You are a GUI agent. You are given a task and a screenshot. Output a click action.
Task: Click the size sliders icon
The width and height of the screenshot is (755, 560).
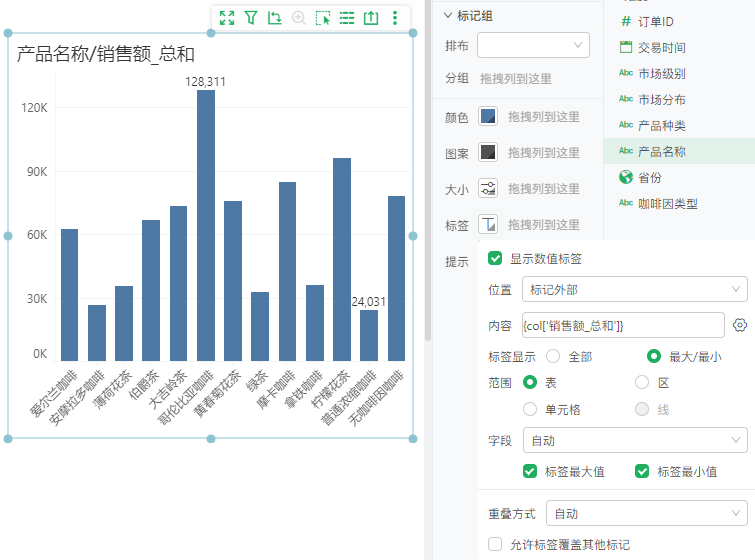click(488, 188)
